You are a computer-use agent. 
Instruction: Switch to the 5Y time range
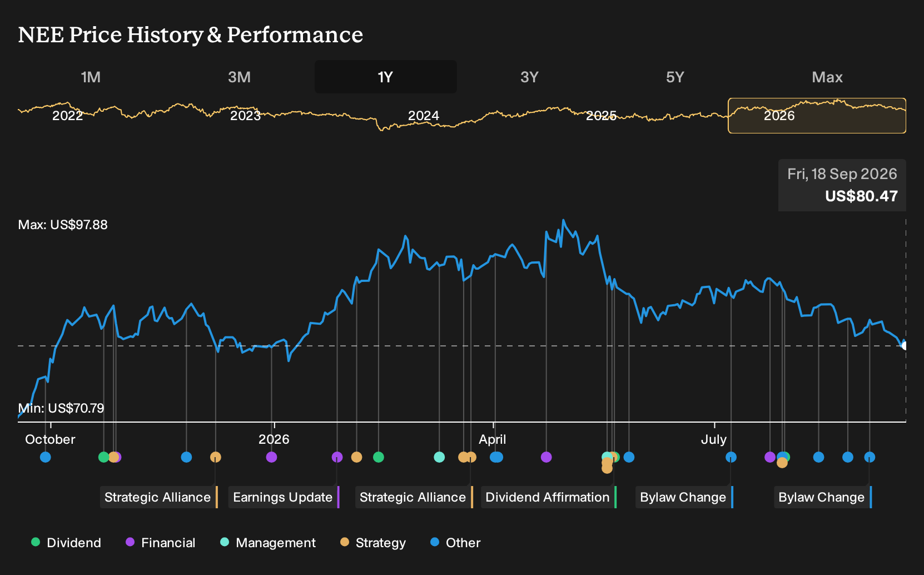[675, 77]
